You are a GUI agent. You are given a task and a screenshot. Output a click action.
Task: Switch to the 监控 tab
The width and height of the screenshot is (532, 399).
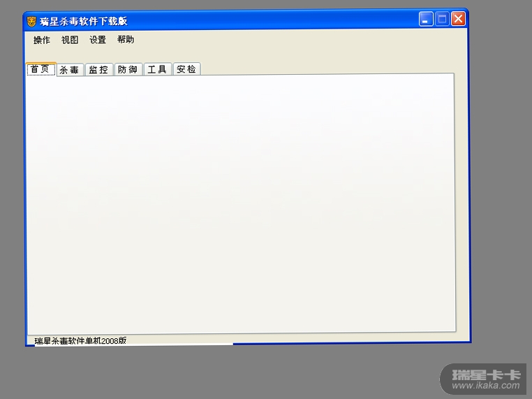click(x=98, y=70)
